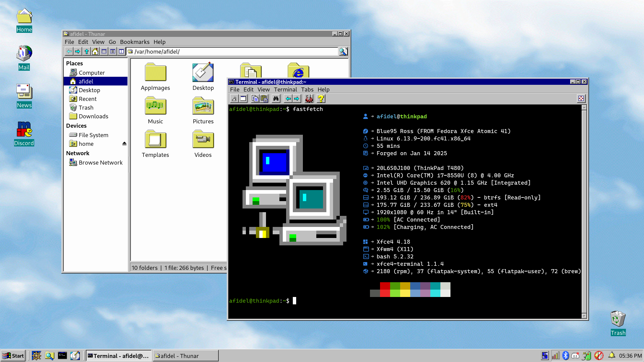644x362 pixels.
Task: Open Thunar Go menu
Action: coord(112,42)
